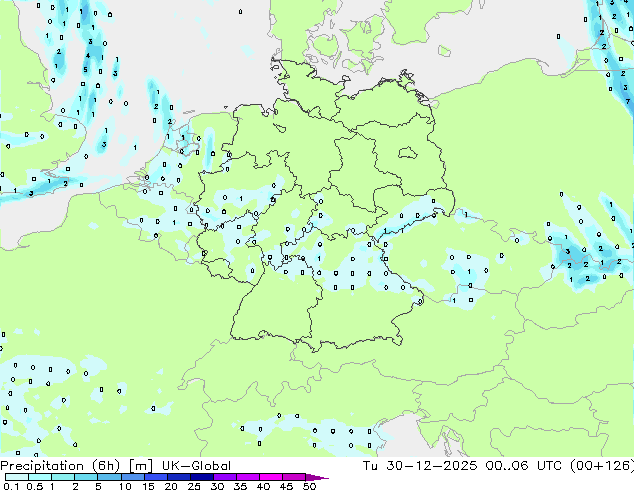Click the legend label '45'
634x490 pixels.
(x=286, y=486)
